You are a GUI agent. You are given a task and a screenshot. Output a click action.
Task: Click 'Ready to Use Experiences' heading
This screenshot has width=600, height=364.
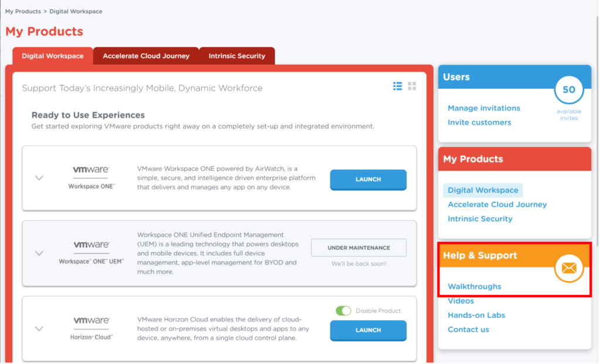point(88,115)
